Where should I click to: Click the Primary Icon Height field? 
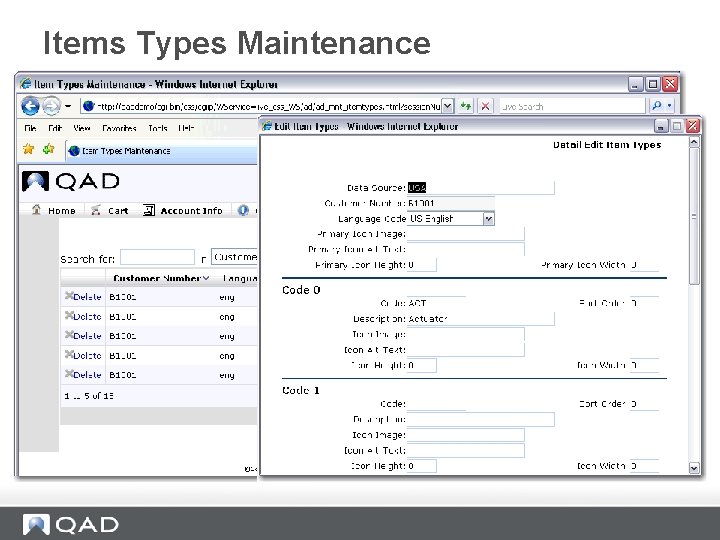(422, 264)
